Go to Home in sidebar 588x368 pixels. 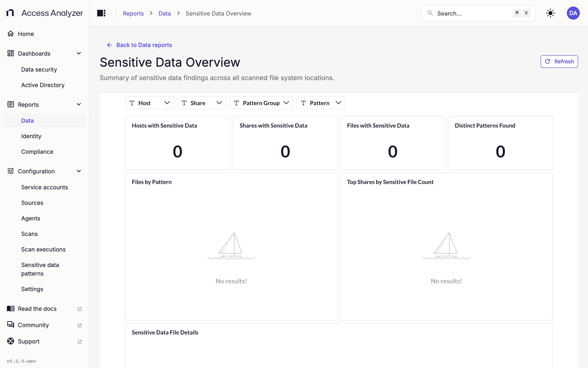pyautogui.click(x=45, y=34)
